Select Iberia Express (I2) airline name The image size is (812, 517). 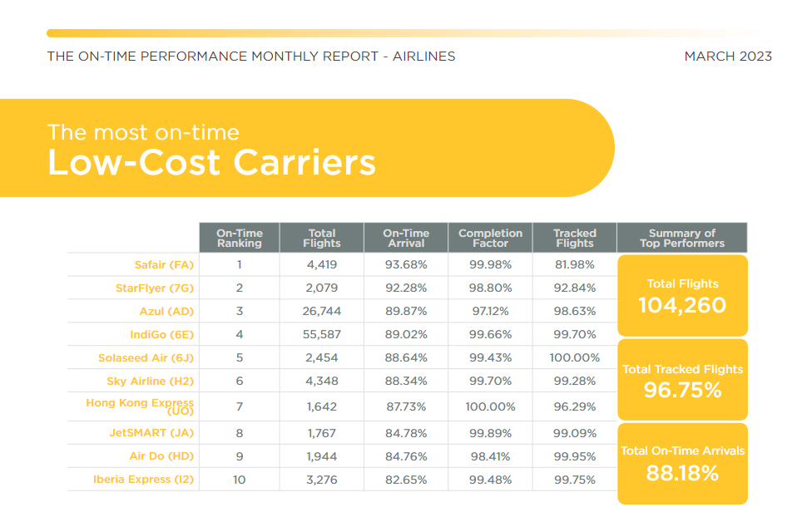143,480
